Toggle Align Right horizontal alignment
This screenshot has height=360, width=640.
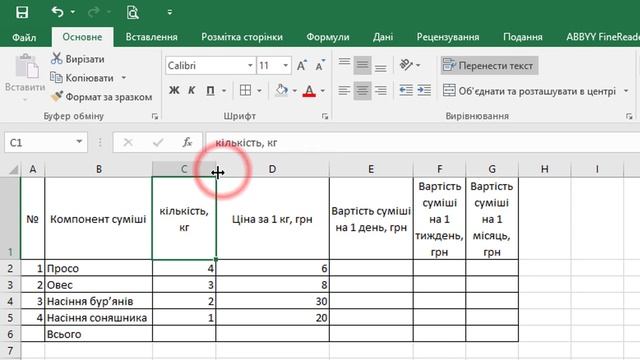coord(380,90)
